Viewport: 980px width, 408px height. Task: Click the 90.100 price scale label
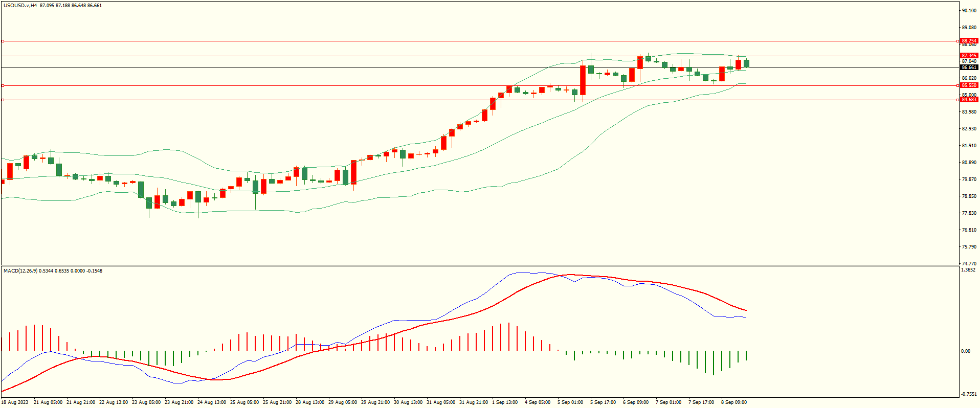969,10
